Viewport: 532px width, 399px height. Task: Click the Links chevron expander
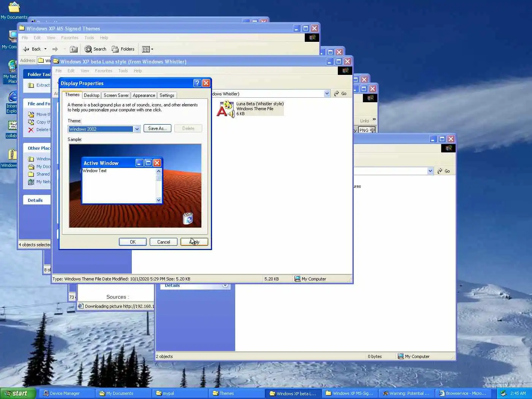374,120
